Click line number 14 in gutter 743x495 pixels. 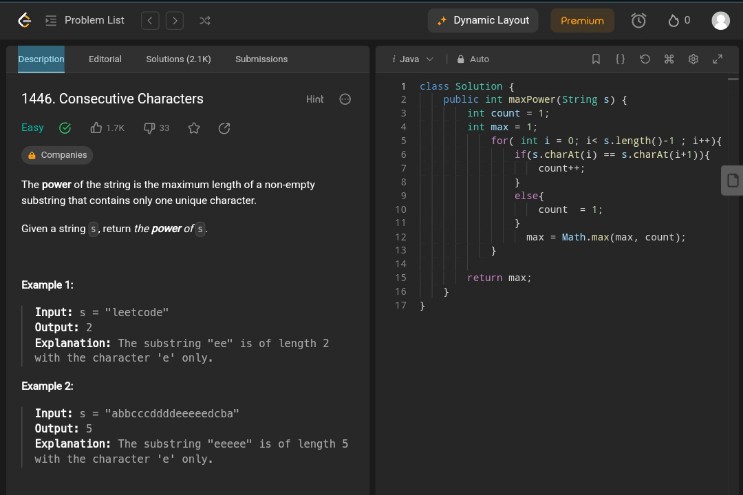point(400,264)
